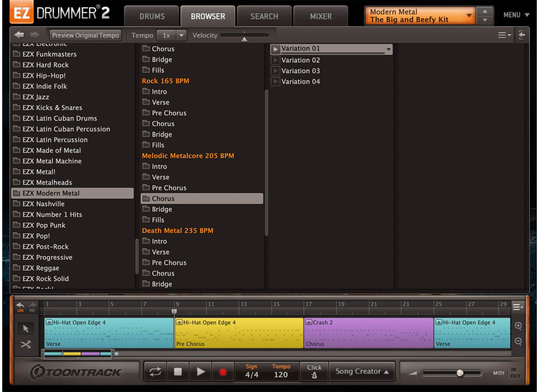Open the EZX Nashville folder
539x392 pixels.
pos(44,204)
